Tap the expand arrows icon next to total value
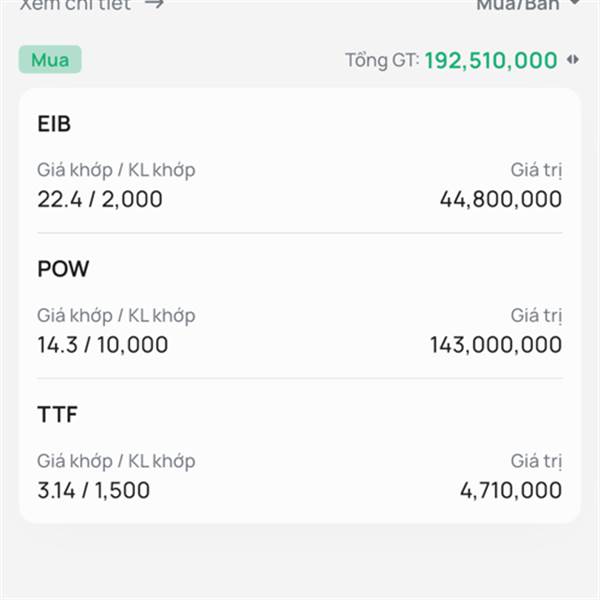The image size is (600, 600). (573, 60)
